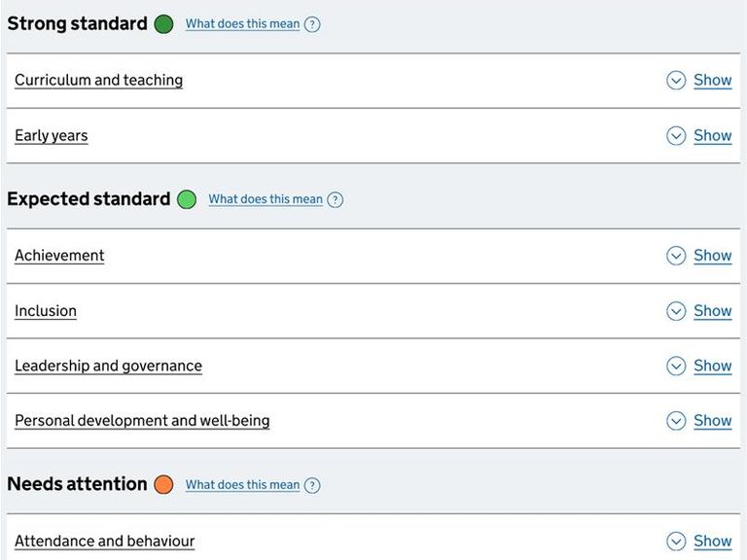The width and height of the screenshot is (747, 560).
Task: Click question mark icon next to Needs attention
Action: click(x=312, y=485)
